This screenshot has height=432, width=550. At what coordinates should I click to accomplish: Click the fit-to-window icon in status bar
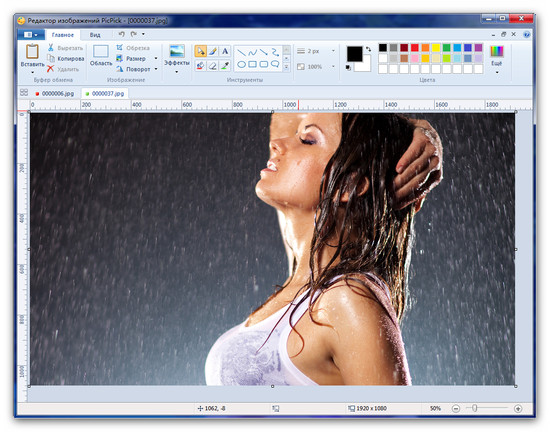coord(276,409)
